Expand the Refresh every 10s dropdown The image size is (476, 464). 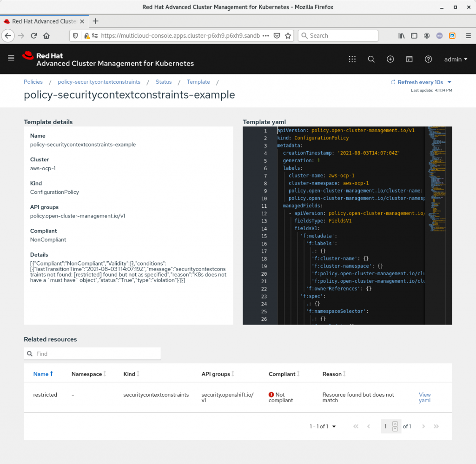421,82
